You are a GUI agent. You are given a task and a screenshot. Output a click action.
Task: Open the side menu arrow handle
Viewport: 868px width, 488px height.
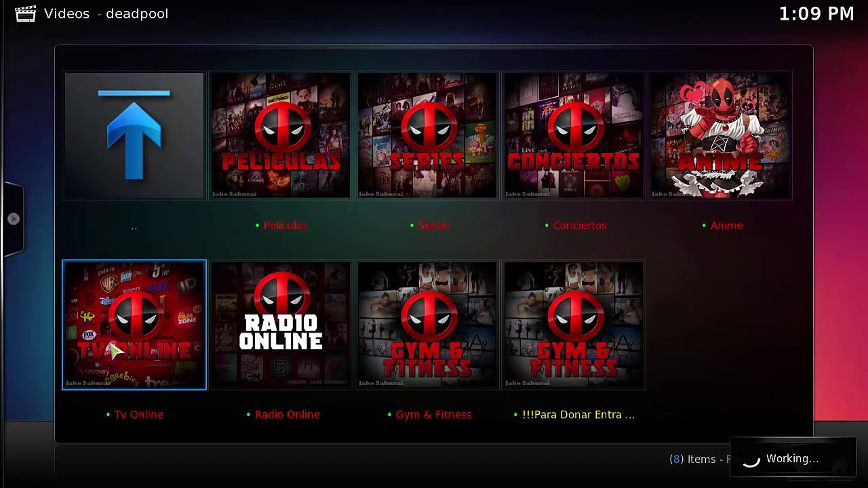(x=13, y=219)
